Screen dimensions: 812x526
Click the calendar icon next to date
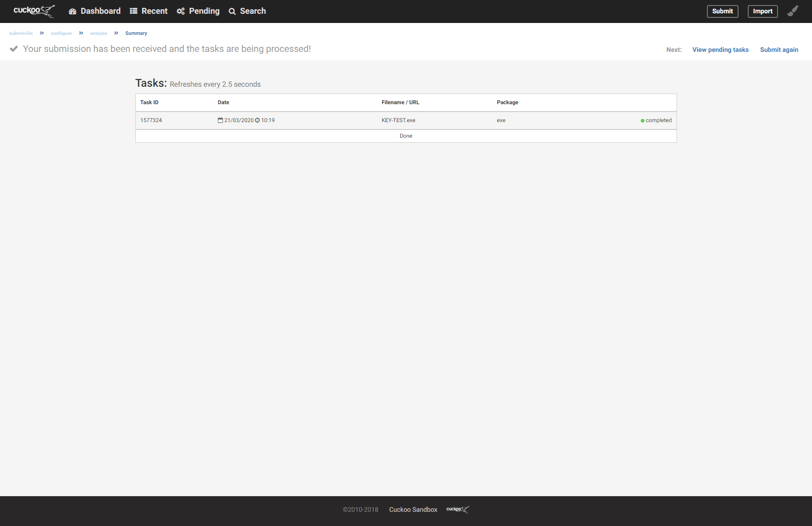220,120
